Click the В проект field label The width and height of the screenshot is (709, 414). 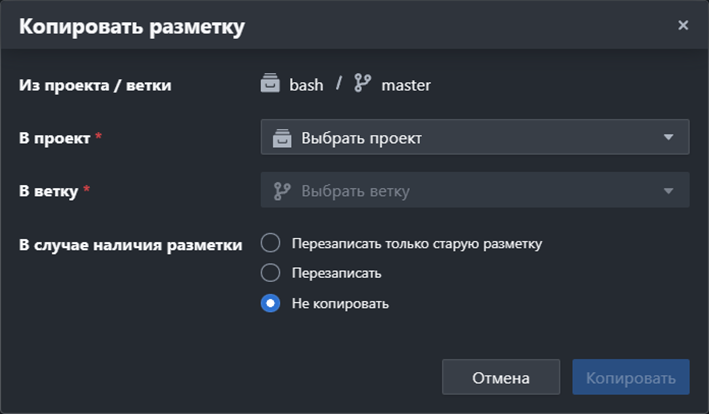click(x=55, y=138)
